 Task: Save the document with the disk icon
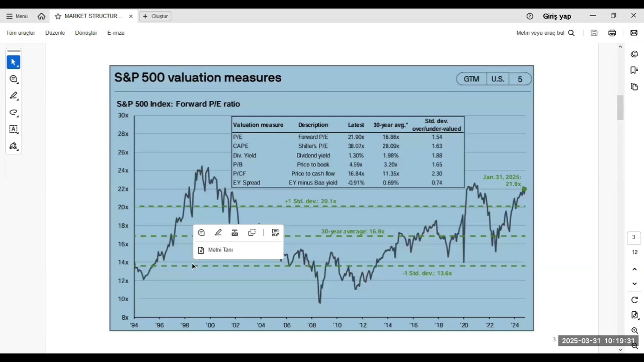coord(594,33)
